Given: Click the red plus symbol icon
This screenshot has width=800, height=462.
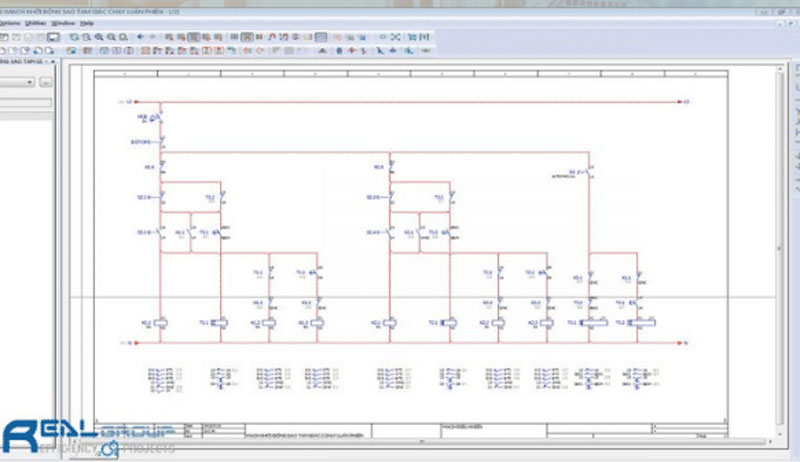Looking at the screenshot, I should click(x=352, y=50).
